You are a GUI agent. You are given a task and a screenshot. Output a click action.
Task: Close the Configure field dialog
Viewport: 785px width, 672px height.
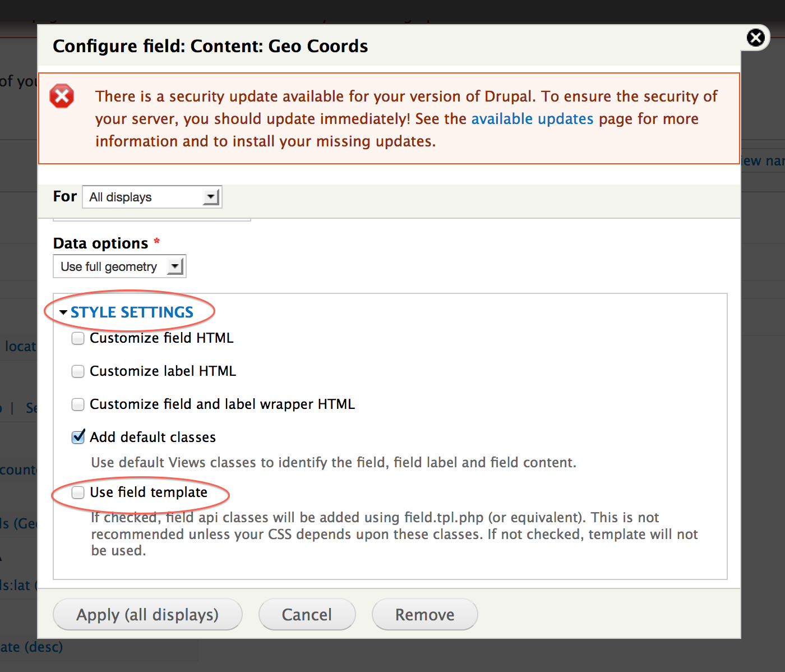tap(756, 38)
